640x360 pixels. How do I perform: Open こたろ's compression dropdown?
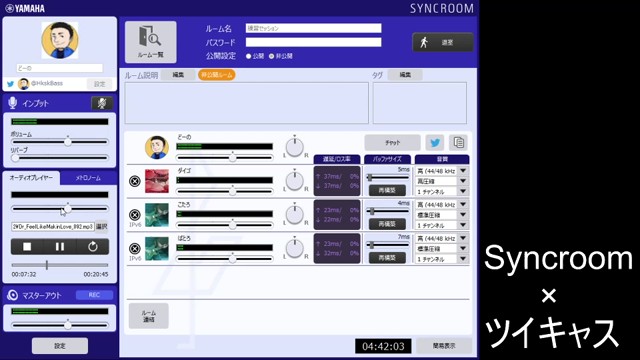click(x=463, y=214)
